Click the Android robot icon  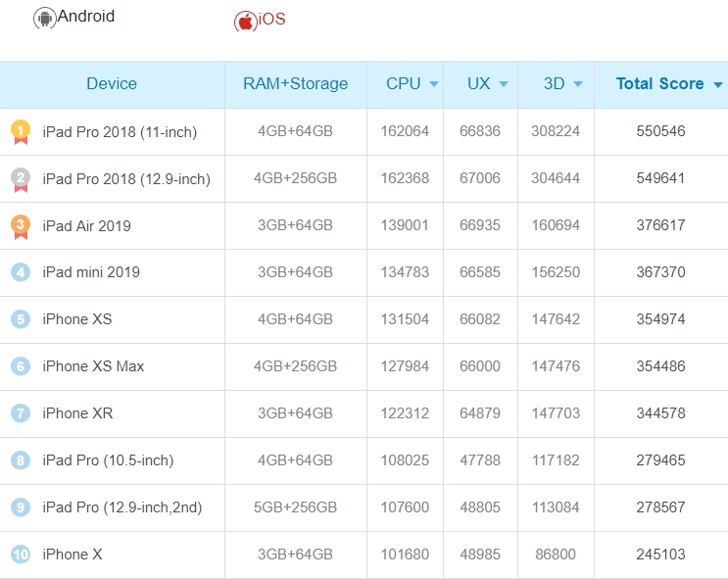(x=44, y=19)
